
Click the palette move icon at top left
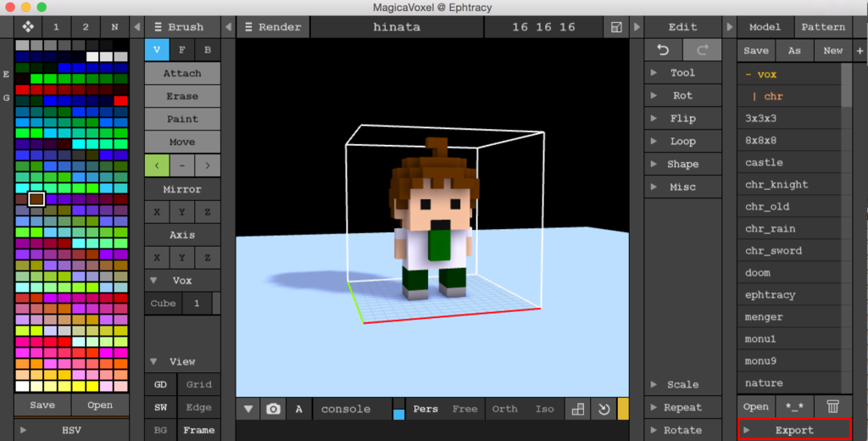point(28,26)
